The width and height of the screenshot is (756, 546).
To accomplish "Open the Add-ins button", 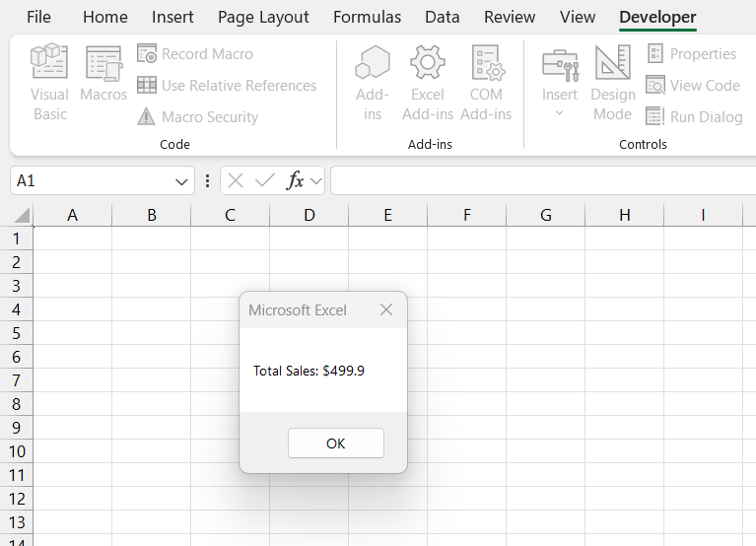I will (373, 83).
